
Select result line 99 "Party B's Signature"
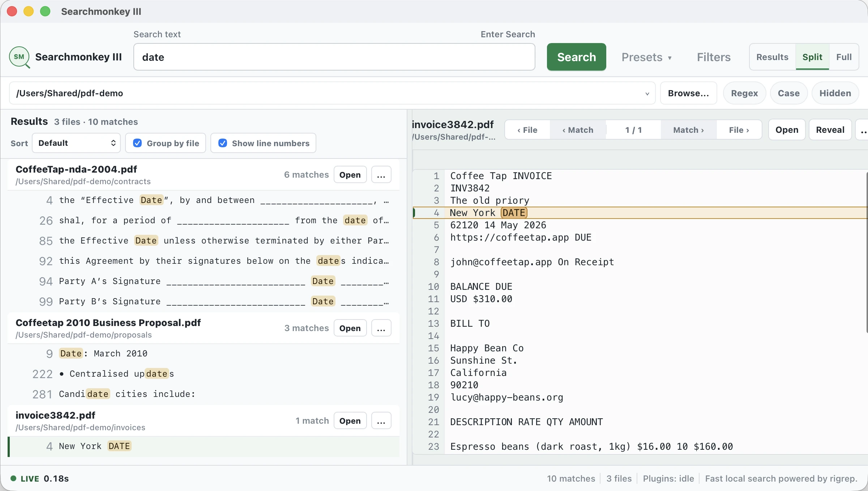pos(204,302)
